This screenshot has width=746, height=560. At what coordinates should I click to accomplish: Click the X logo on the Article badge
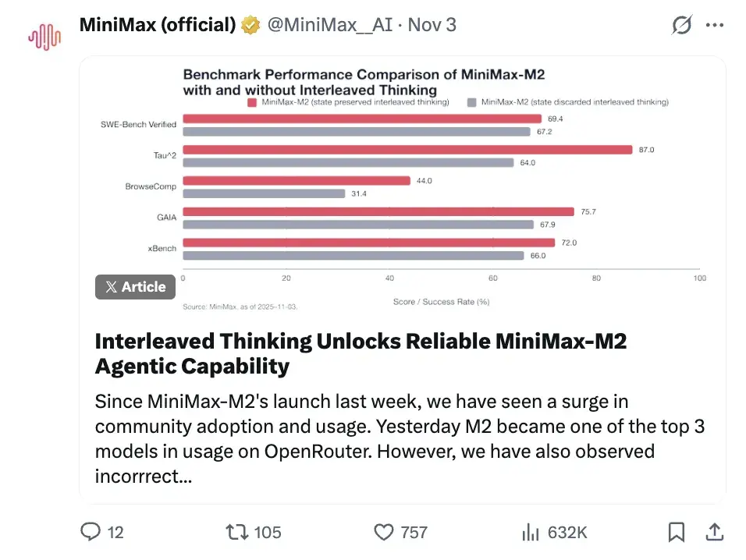(x=113, y=286)
